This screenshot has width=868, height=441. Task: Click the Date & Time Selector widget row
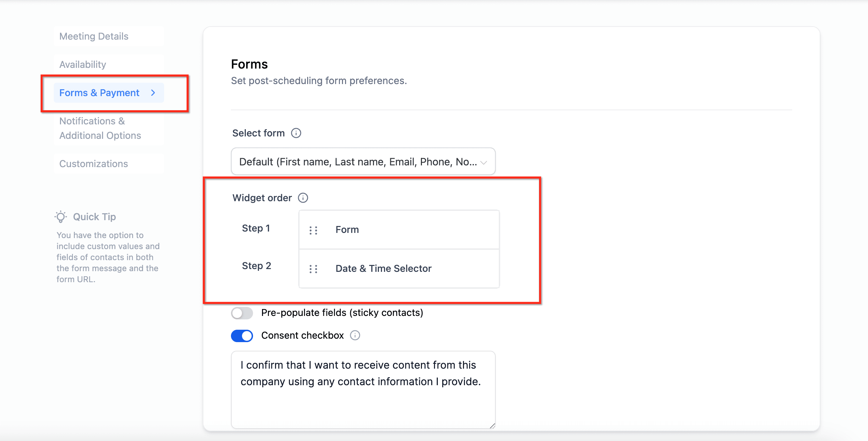(399, 268)
